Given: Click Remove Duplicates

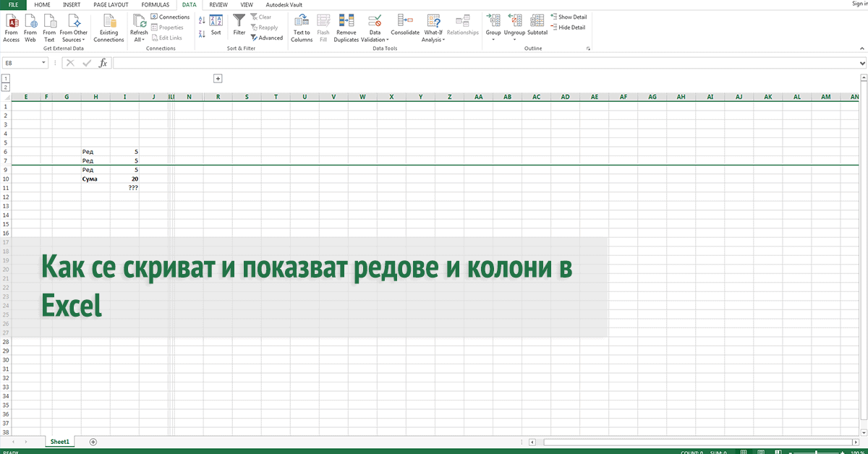Looking at the screenshot, I should 346,27.
